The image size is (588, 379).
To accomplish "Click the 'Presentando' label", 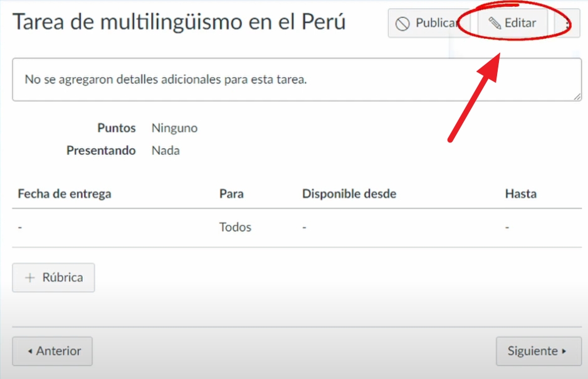I will (101, 151).
